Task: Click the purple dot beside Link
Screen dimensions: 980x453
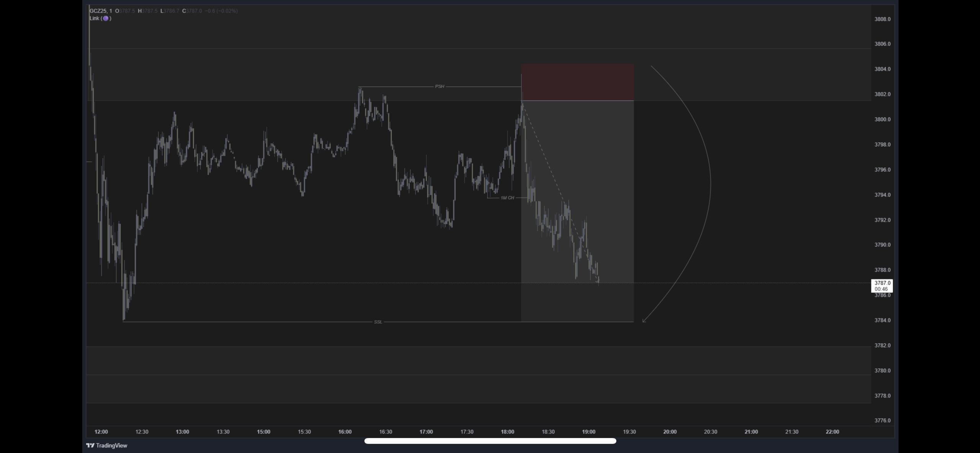Action: [x=106, y=18]
